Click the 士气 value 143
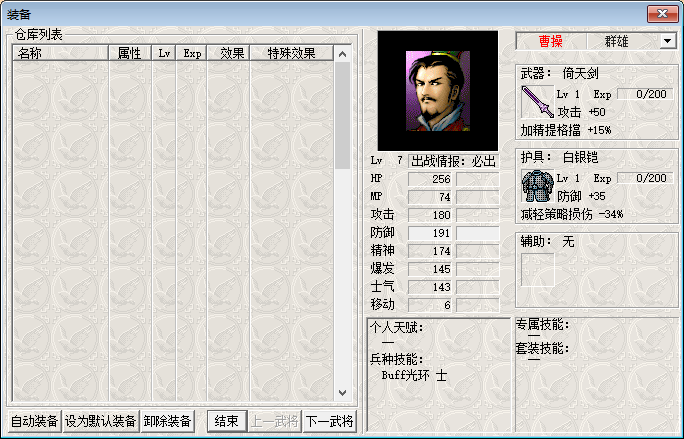The height and width of the screenshot is (439, 684). 430,287
